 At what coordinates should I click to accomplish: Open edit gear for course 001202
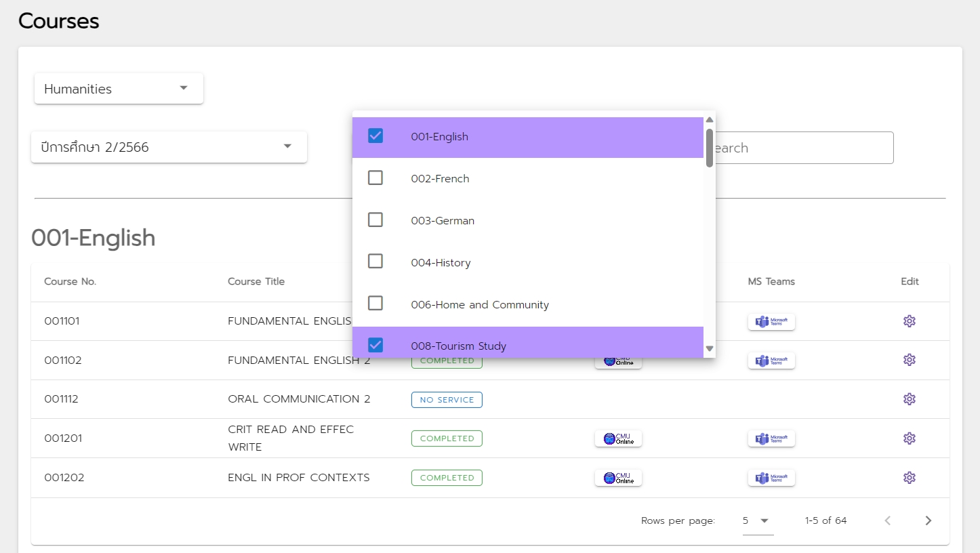909,478
